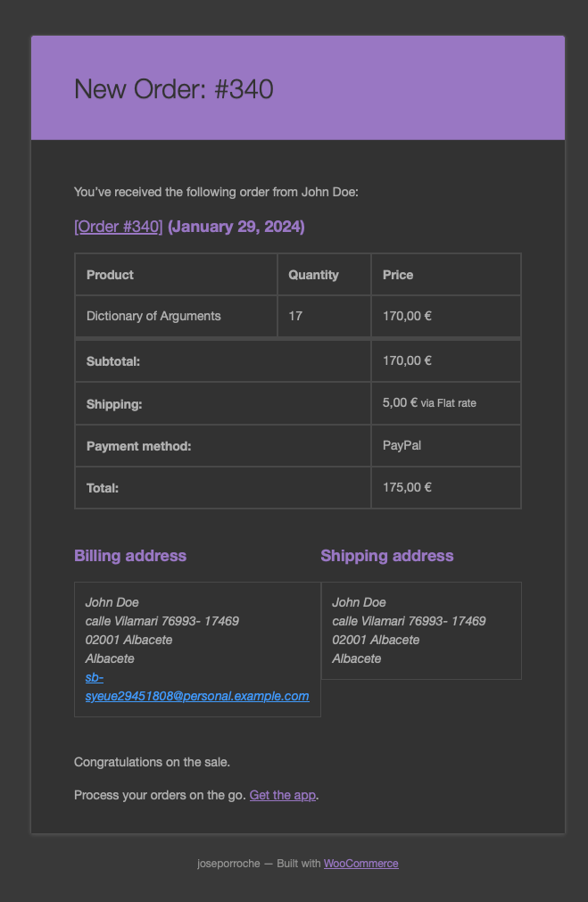Click the Total amount 175,00 €
The height and width of the screenshot is (902, 588).
[407, 487]
